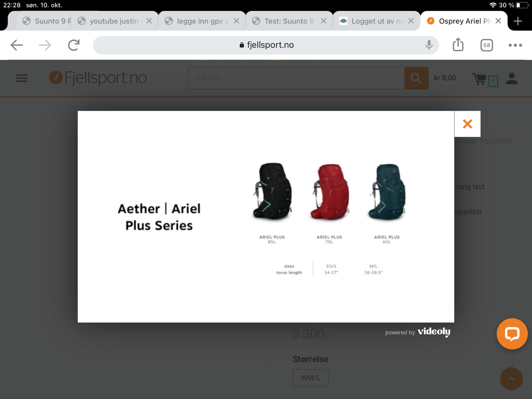This screenshot has height=399, width=532.
Task: Go back to the previous page
Action: [17, 45]
